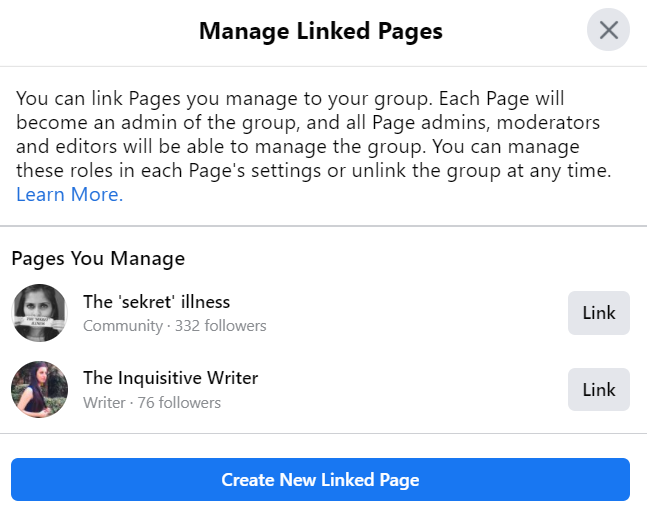Click The Inquisitive Writer profile picture

pos(39,390)
